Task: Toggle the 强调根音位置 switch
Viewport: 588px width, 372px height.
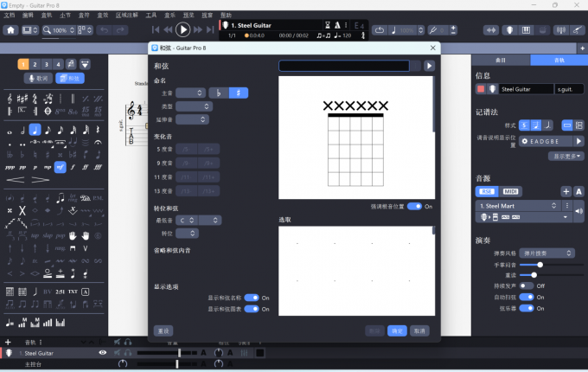Action: [x=414, y=207]
